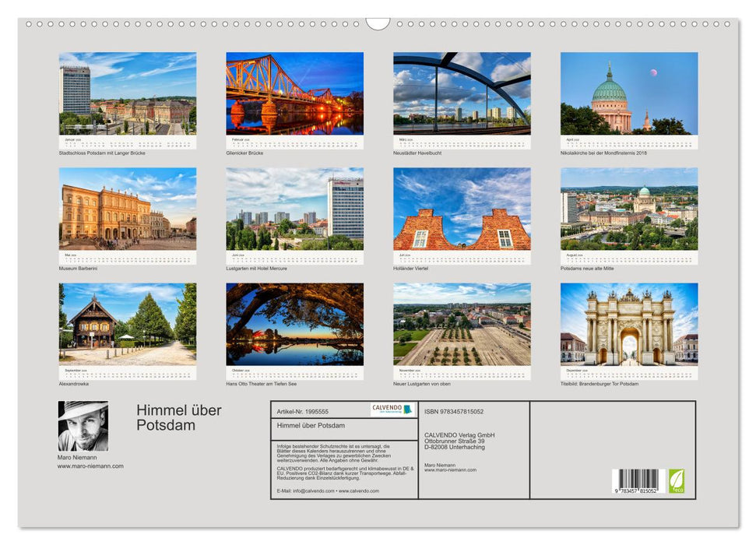Select the Maro Niemann portrait photo
This screenshot has width=756, height=545.
tap(83, 426)
